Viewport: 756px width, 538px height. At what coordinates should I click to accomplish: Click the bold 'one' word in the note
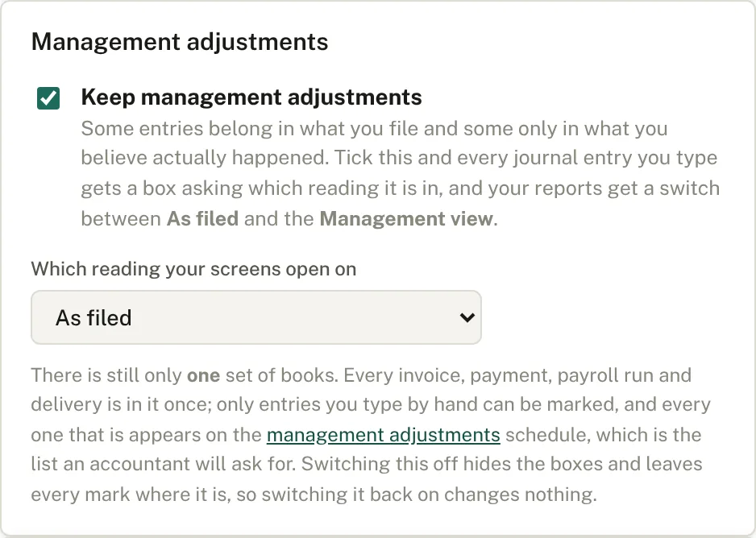click(x=203, y=375)
